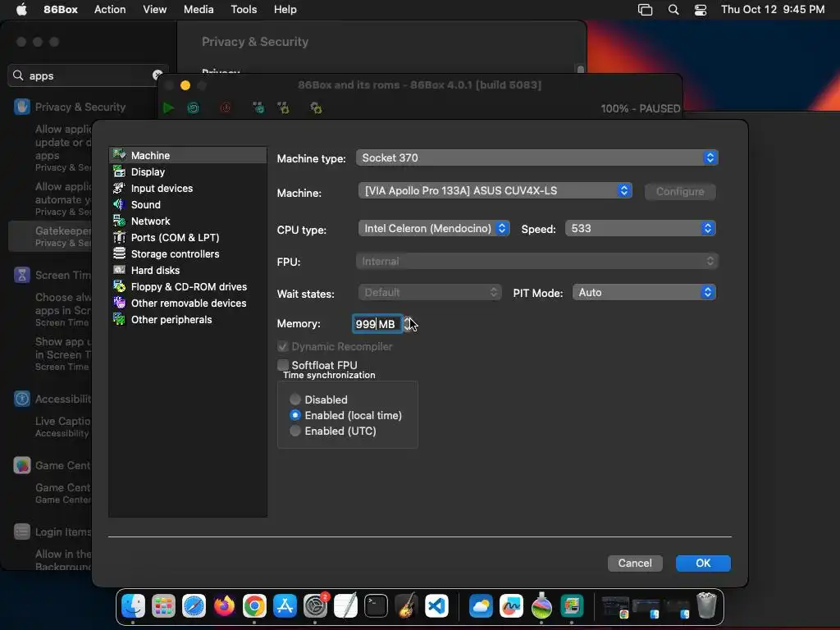Open the Machine type dropdown
This screenshot has height=630, width=840.
536,157
